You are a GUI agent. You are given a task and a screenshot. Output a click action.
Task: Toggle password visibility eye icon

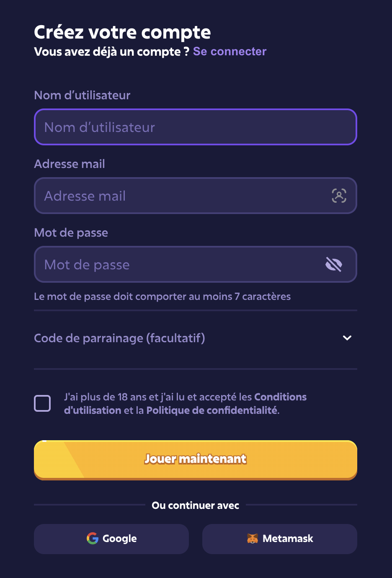[334, 264]
